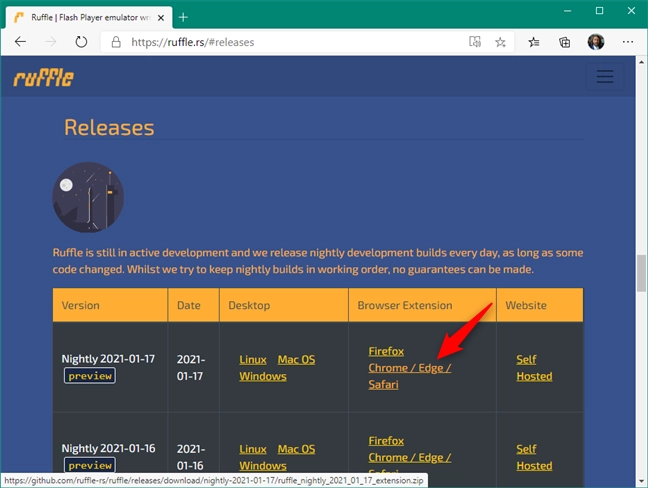Viewport: 648px width, 488px height.
Task: View site info via the lock icon
Action: click(116, 42)
